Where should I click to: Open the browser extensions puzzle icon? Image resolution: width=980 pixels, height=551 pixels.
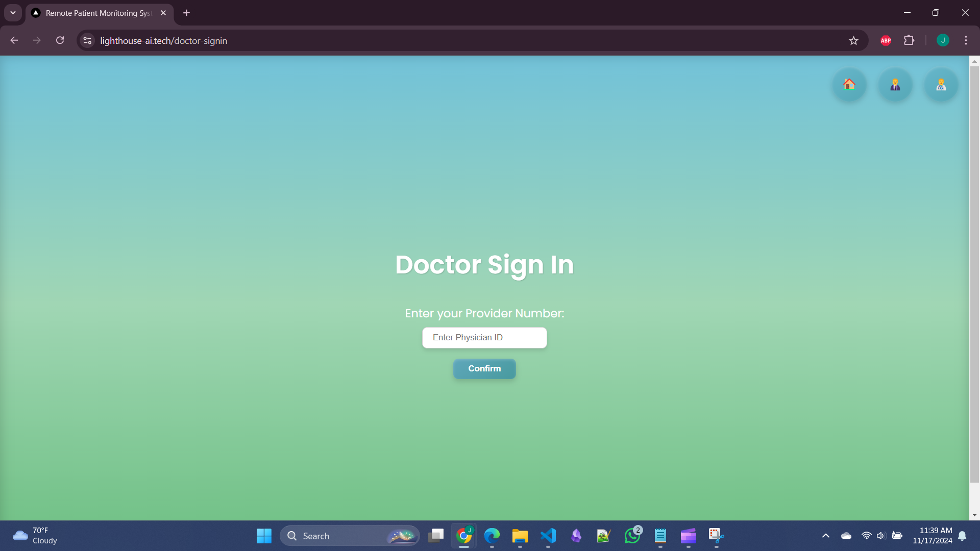click(x=909, y=40)
